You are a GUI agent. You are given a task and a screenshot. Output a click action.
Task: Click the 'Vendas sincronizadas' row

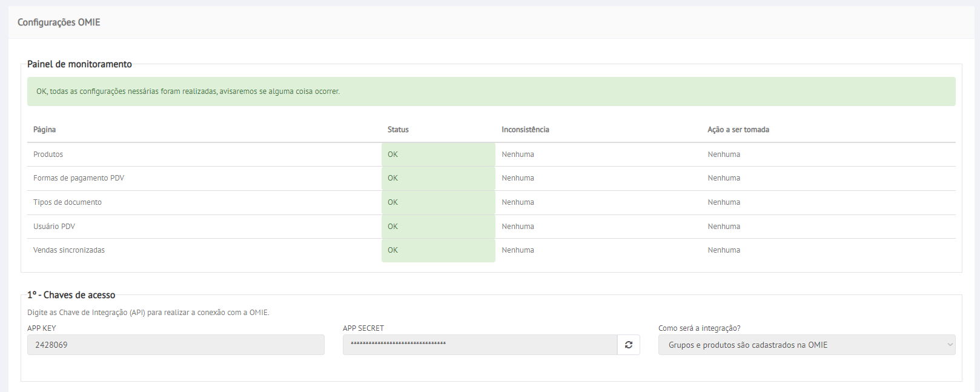click(x=69, y=250)
